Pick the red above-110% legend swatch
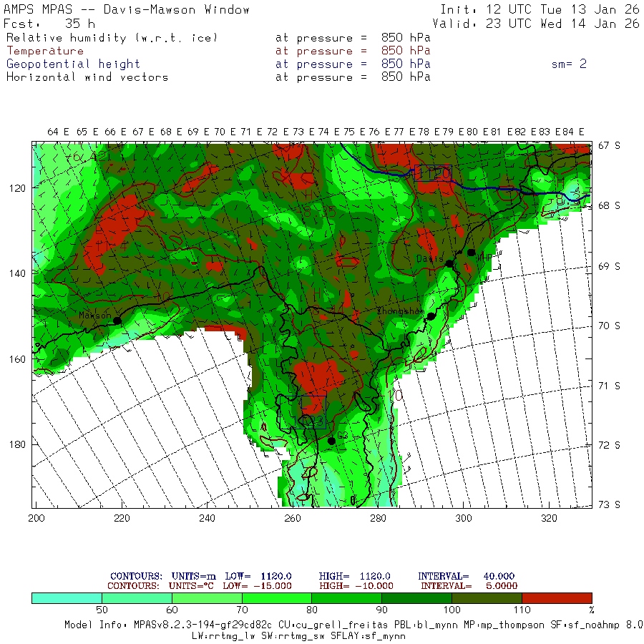 (x=557, y=598)
